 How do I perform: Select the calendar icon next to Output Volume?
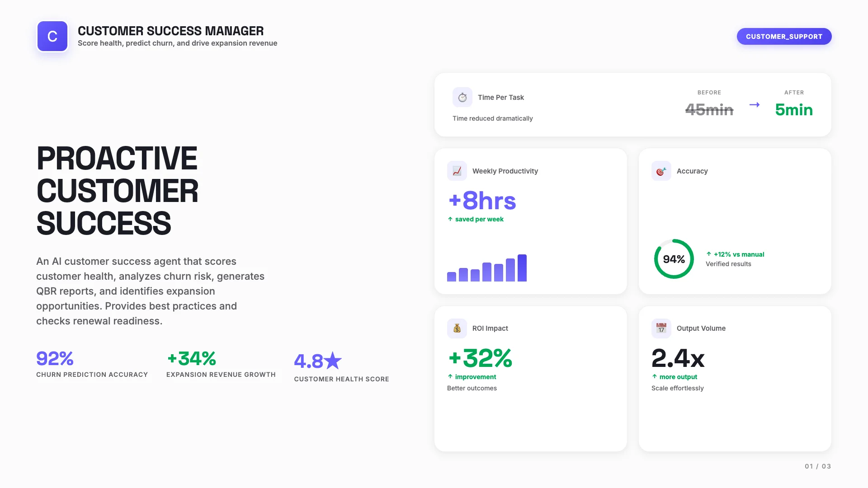[x=661, y=328]
